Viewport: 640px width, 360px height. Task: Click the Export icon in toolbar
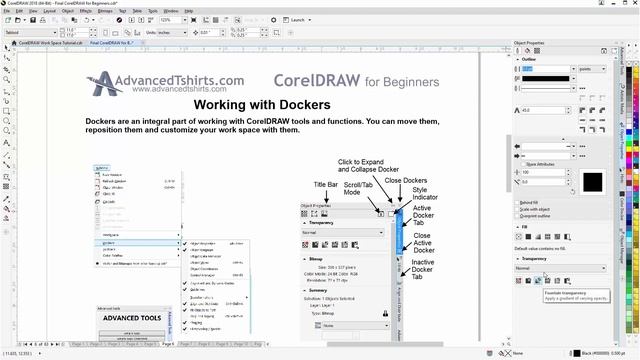(x=141, y=20)
